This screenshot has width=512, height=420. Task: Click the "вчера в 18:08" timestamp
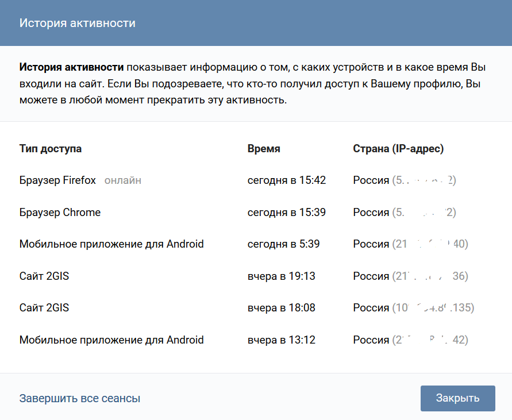tap(282, 308)
